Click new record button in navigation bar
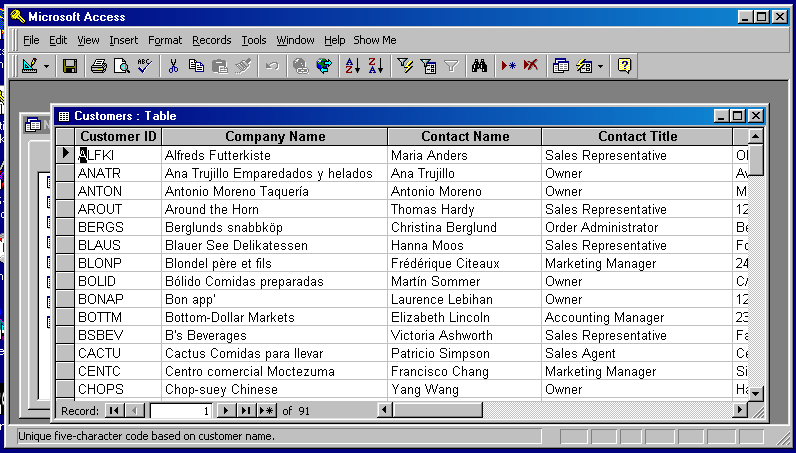This screenshot has height=453, width=796. click(x=267, y=410)
